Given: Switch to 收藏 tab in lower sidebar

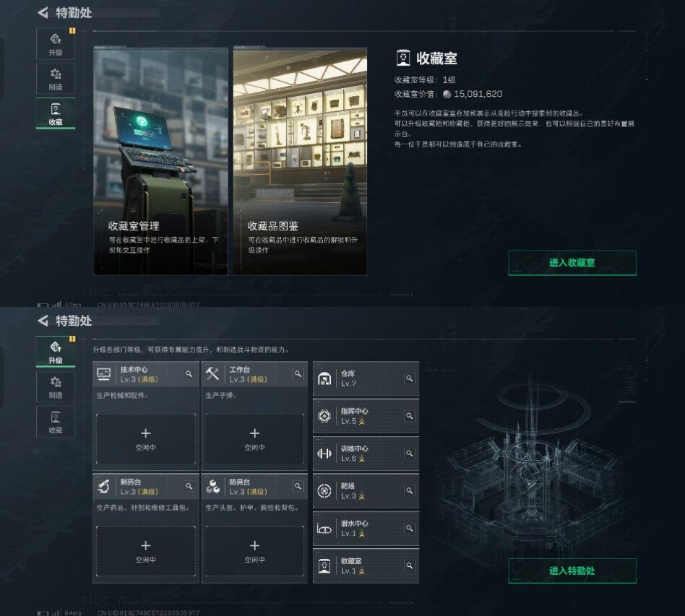Looking at the screenshot, I should (x=56, y=422).
